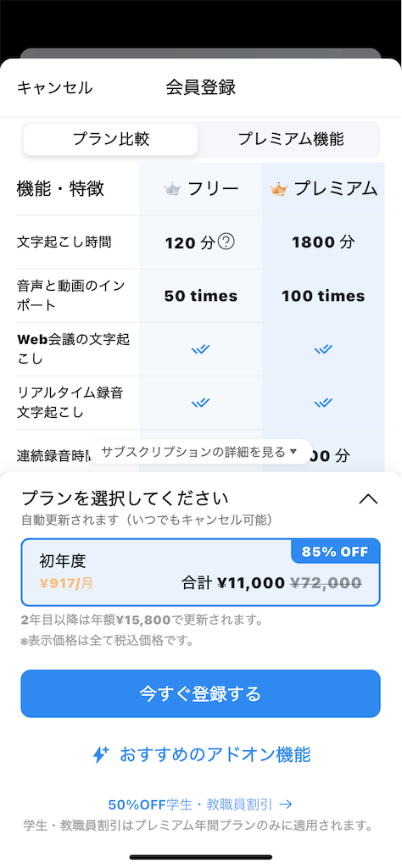The width and height of the screenshot is (402, 868).
Task: Switch to the プラン比較 tab
Action: pyautogui.click(x=111, y=140)
